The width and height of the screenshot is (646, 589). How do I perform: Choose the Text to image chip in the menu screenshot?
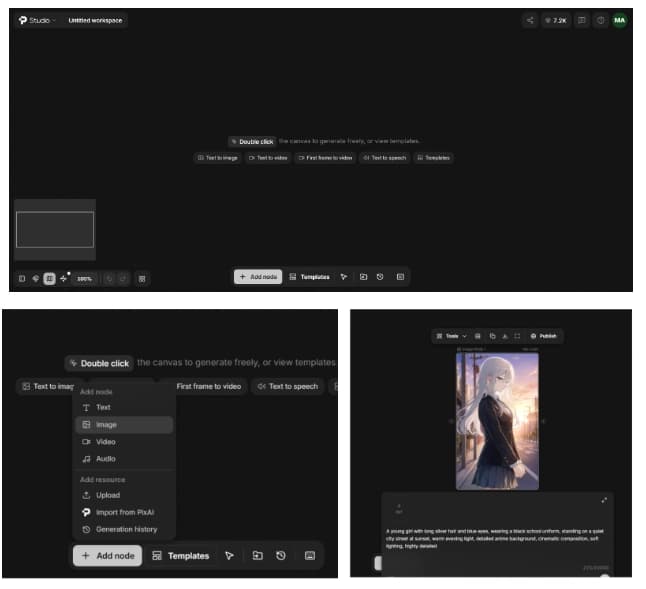(x=46, y=386)
